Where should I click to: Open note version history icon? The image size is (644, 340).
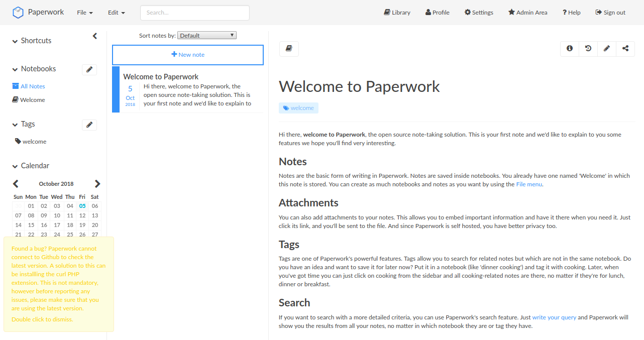(x=588, y=49)
